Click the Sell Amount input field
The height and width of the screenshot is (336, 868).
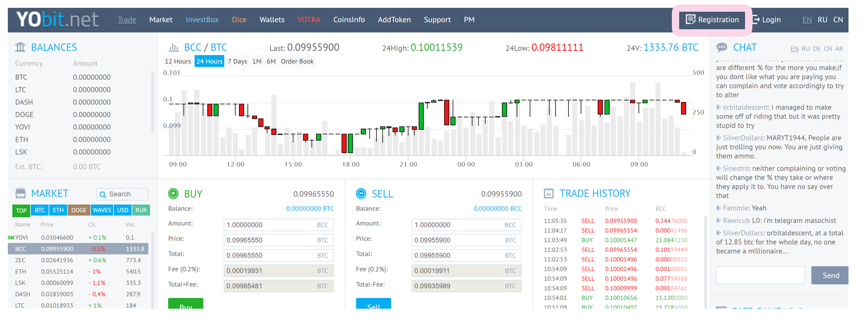pyautogui.click(x=466, y=225)
